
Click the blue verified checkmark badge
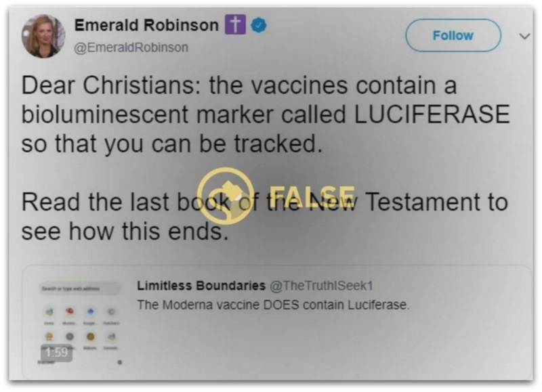point(259,25)
